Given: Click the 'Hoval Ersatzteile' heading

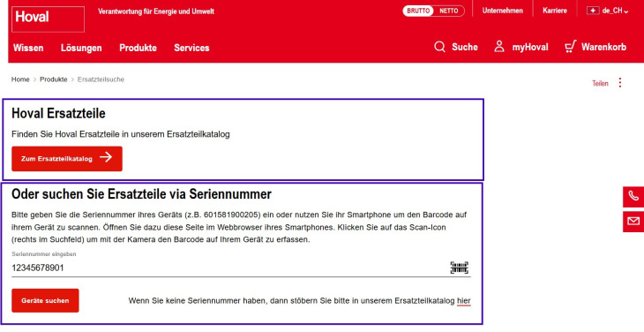Looking at the screenshot, I should click(x=58, y=113).
